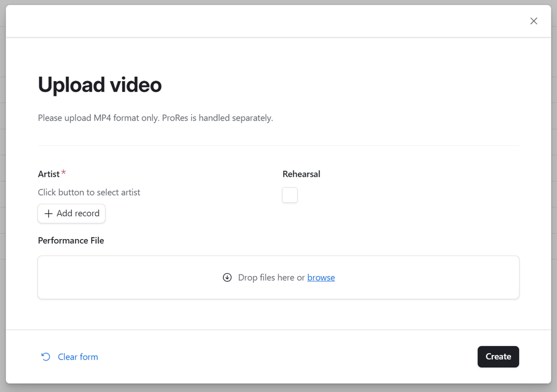557x392 pixels.
Task: Click the close icon at the top right
Action: point(534,21)
